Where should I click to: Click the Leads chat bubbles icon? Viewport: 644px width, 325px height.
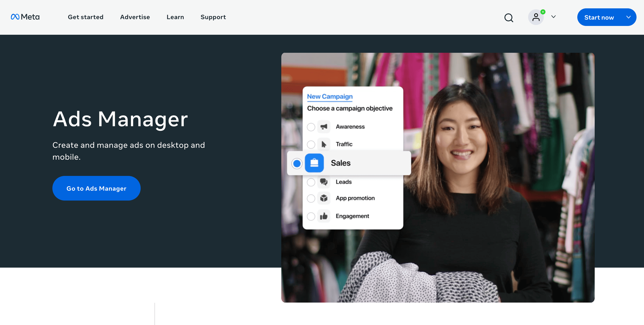click(x=324, y=182)
